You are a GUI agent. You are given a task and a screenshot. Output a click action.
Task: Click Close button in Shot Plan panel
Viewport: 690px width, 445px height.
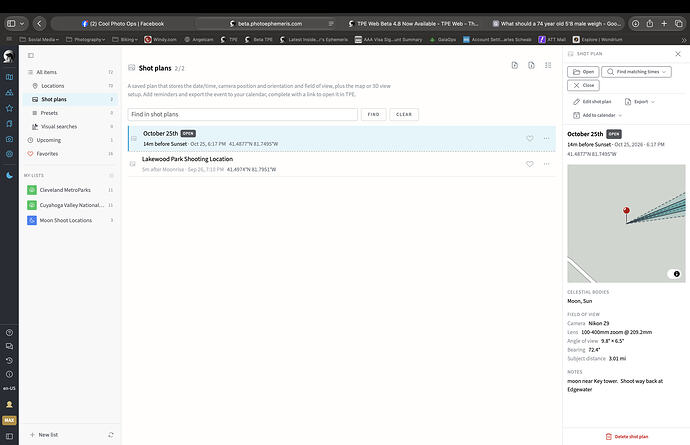click(584, 85)
